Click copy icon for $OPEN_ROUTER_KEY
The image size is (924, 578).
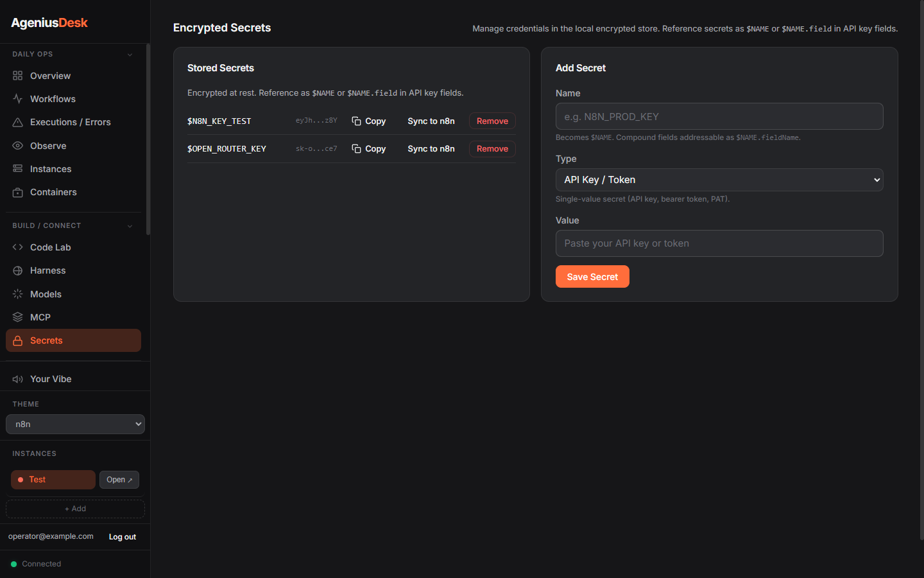pos(356,148)
